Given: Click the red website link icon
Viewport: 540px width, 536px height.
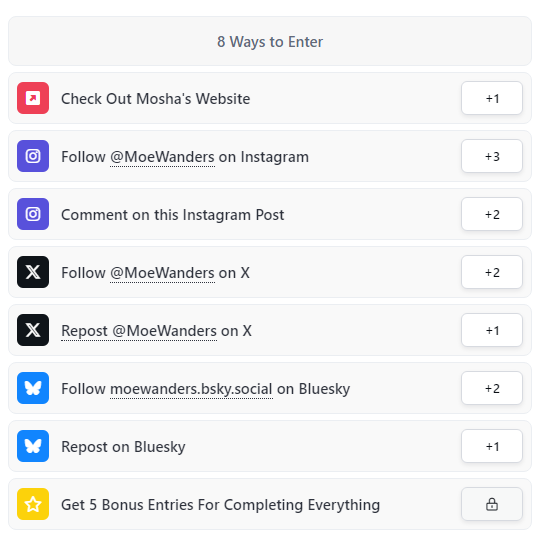Looking at the screenshot, I should pyautogui.click(x=33, y=98).
